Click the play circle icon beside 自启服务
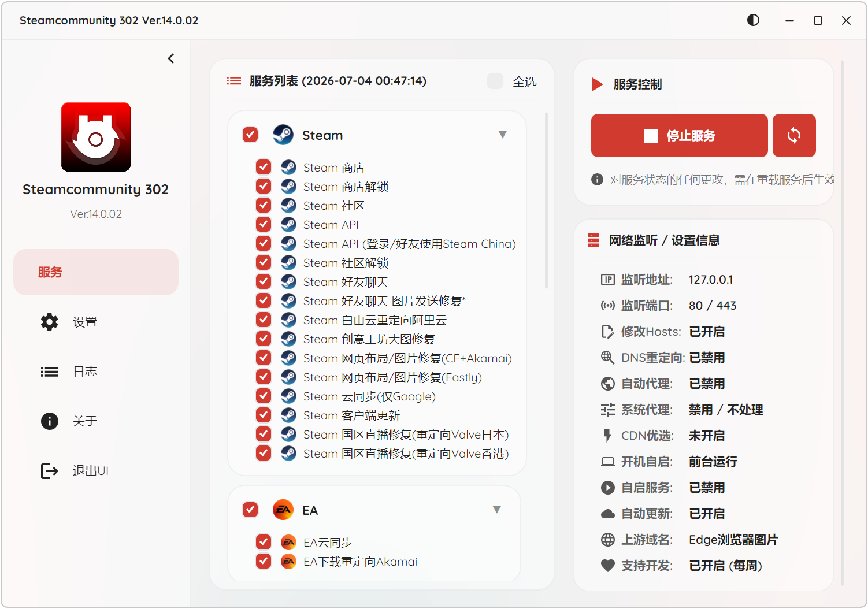The image size is (868, 609). (x=608, y=488)
